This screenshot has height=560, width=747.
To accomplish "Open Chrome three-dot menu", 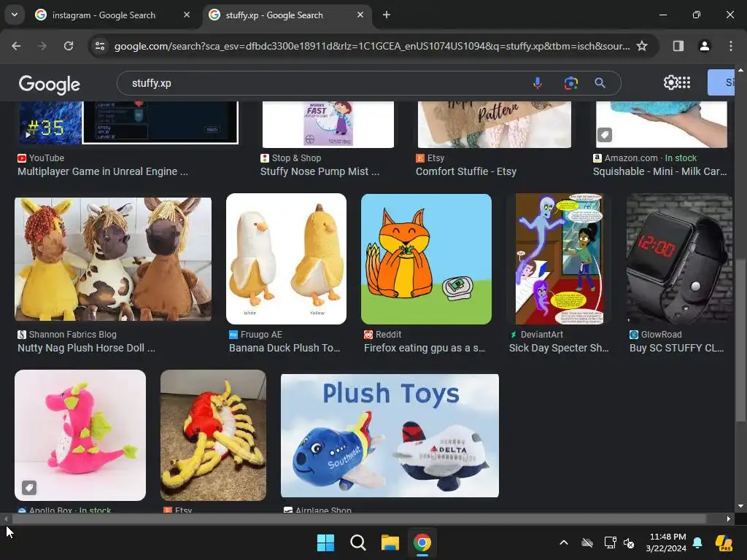I will [x=730, y=46].
